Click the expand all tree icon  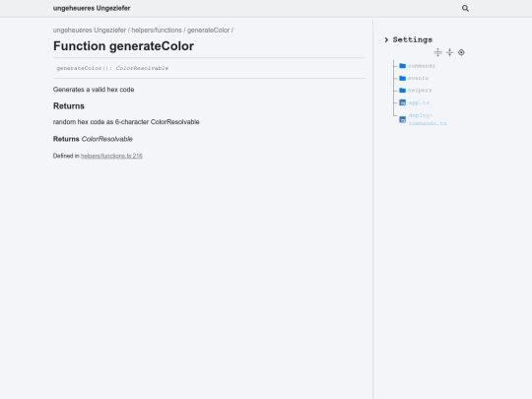(437, 52)
